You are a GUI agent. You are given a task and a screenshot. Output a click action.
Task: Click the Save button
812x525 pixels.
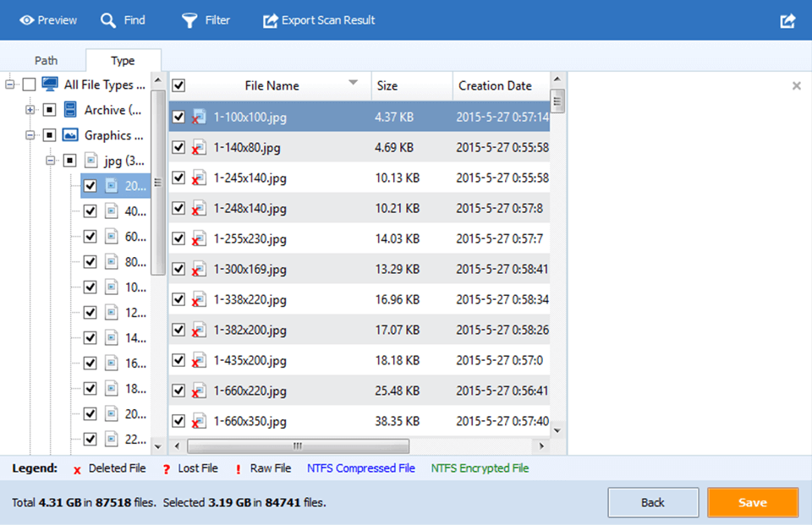point(752,502)
